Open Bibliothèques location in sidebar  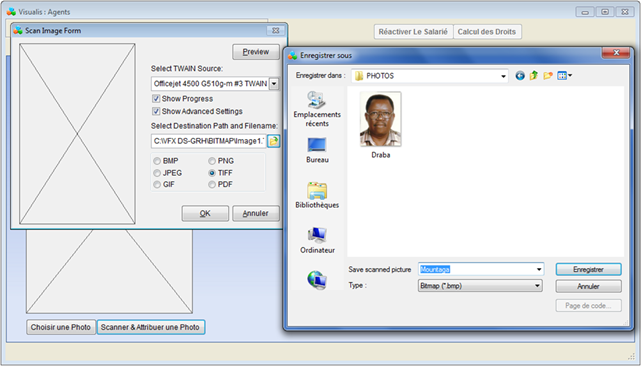click(317, 195)
